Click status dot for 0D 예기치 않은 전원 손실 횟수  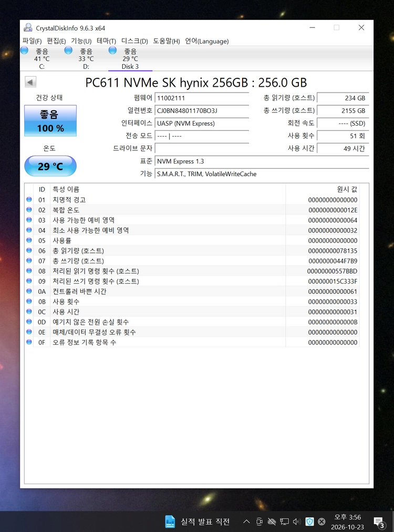[29, 322]
